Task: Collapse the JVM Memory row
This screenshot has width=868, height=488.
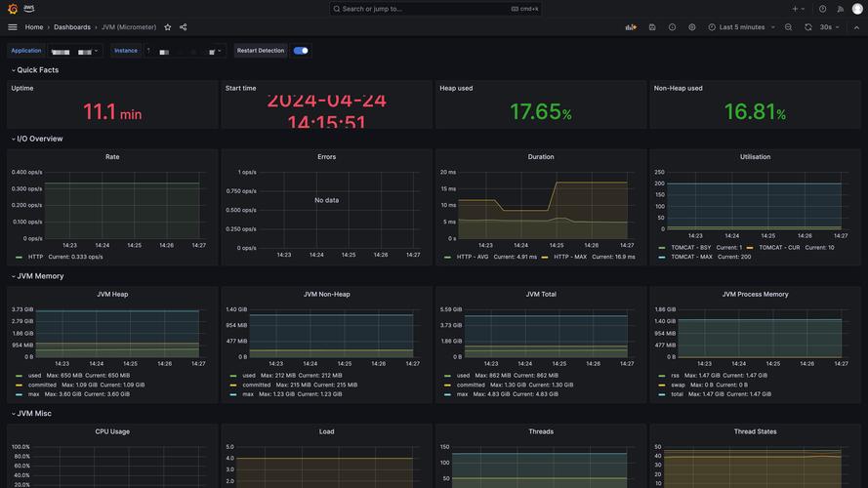Action: click(37, 276)
